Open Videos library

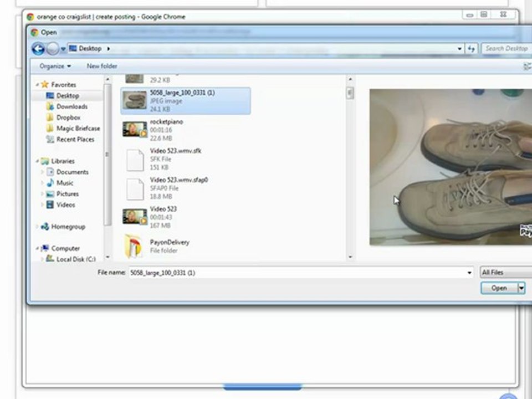tap(60, 204)
